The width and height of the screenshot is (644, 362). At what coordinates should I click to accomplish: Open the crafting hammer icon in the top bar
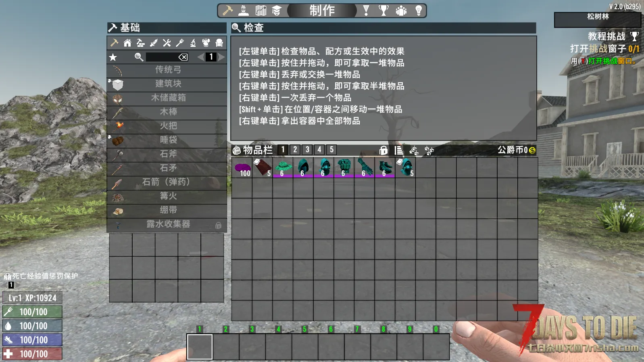pyautogui.click(x=227, y=10)
